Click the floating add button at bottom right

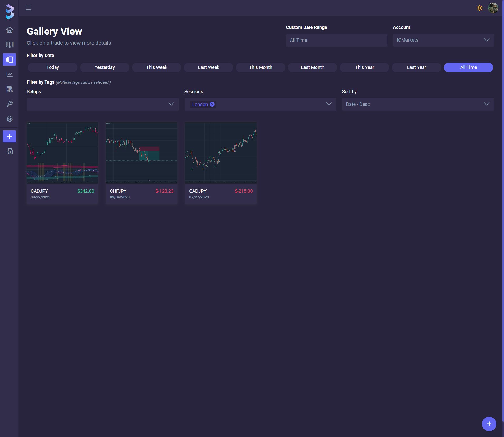tap(489, 424)
